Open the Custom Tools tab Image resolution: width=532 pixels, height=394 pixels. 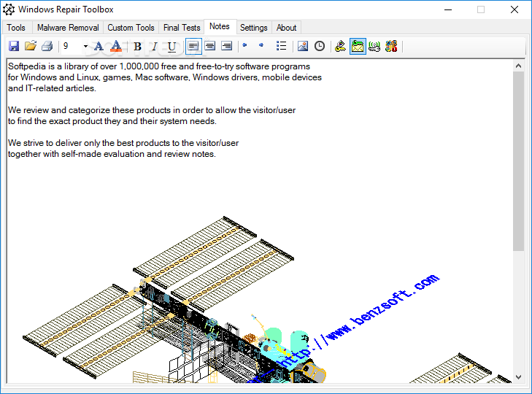point(131,28)
